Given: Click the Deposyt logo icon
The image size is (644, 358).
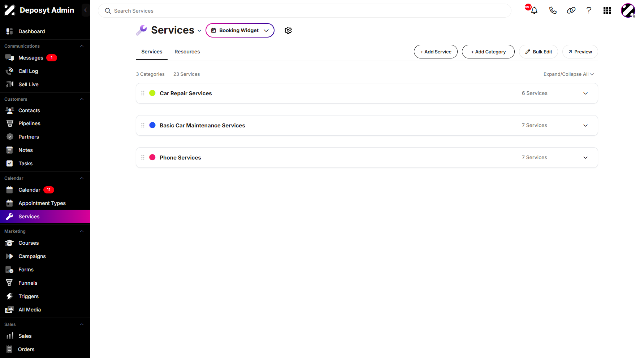Looking at the screenshot, I should [x=9, y=10].
